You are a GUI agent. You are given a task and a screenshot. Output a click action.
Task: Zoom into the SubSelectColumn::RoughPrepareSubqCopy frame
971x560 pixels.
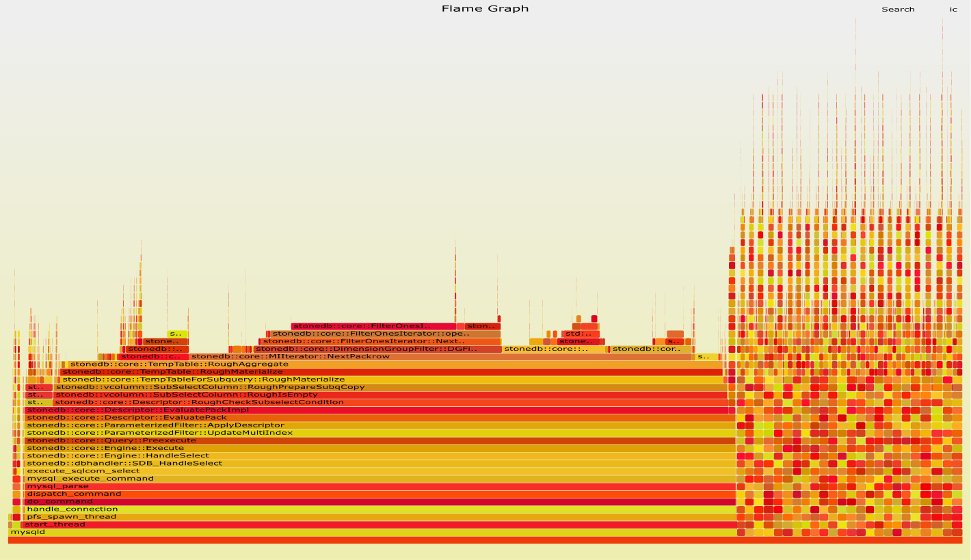pos(390,388)
